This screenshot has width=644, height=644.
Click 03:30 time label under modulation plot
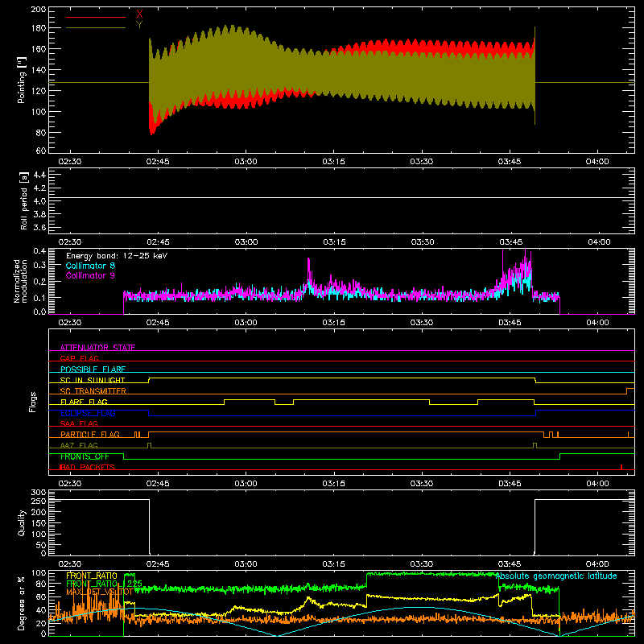(x=421, y=323)
